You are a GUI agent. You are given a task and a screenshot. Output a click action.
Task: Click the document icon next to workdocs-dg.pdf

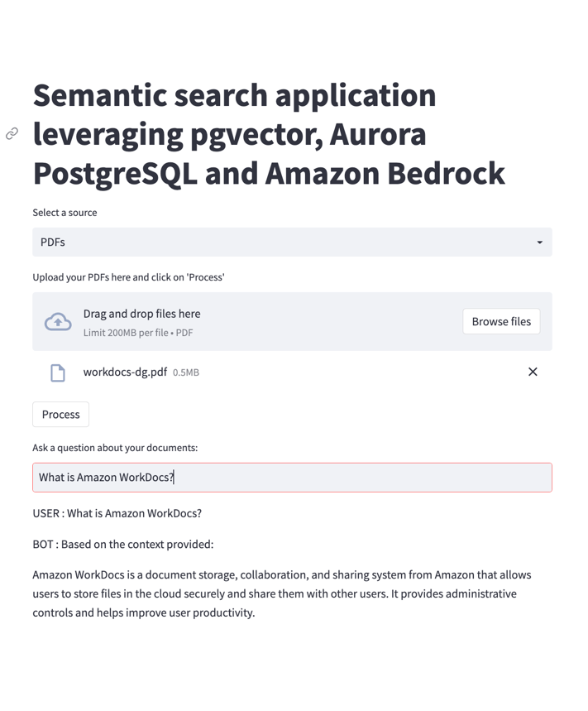coord(58,372)
